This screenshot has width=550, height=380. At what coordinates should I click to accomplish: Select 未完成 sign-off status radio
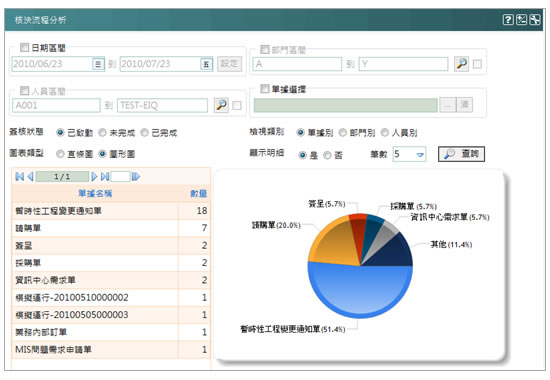click(x=102, y=133)
